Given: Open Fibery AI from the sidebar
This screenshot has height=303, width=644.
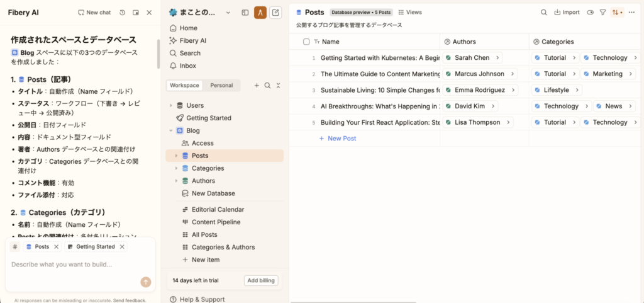Looking at the screenshot, I should point(225,41).
